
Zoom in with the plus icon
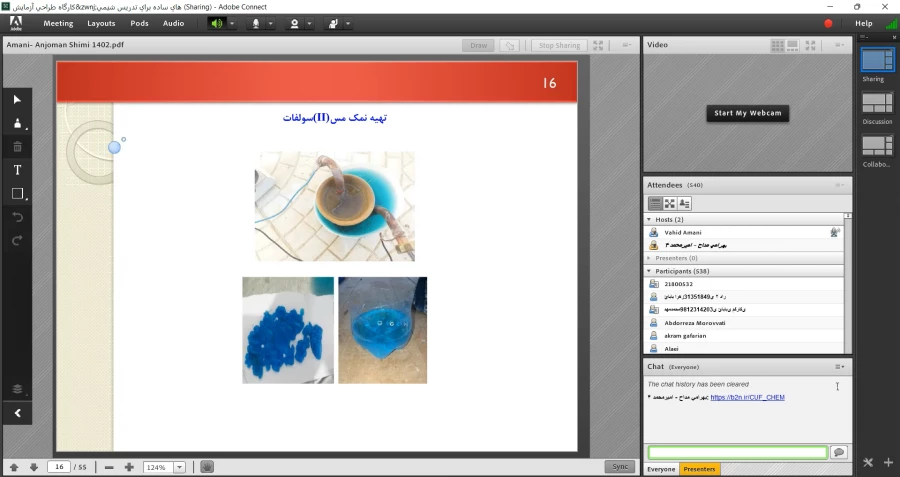tap(129, 467)
